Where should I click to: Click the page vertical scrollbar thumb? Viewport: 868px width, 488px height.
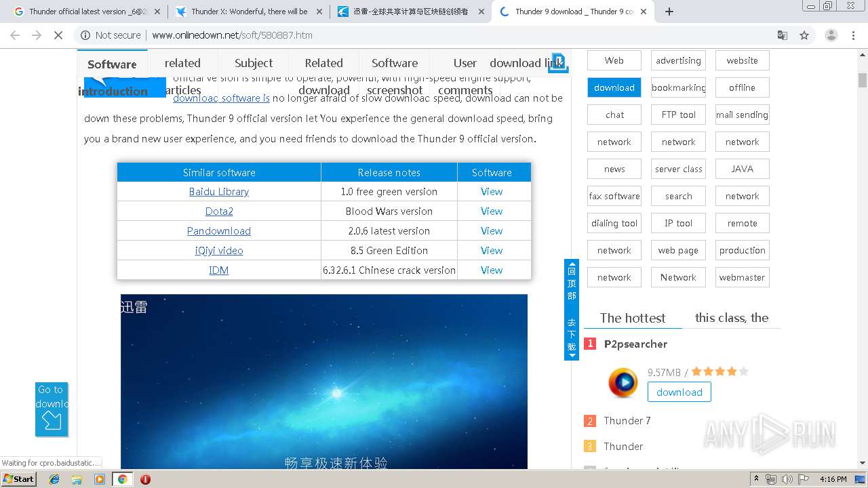point(862,80)
